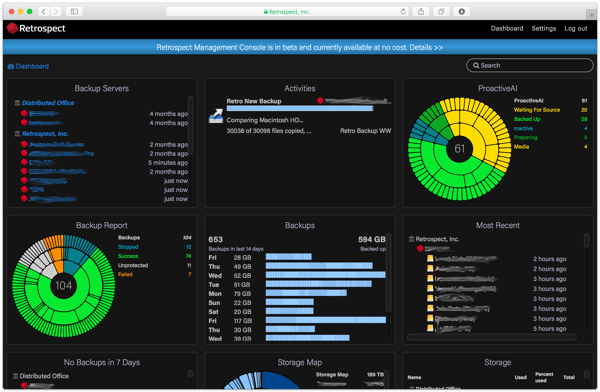Click the Backup Report donut center 104
600x392 pixels.
point(63,286)
